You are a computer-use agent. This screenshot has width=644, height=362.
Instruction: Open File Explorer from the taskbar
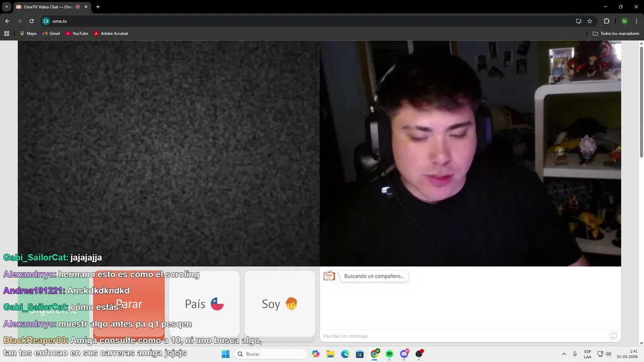tap(330, 354)
